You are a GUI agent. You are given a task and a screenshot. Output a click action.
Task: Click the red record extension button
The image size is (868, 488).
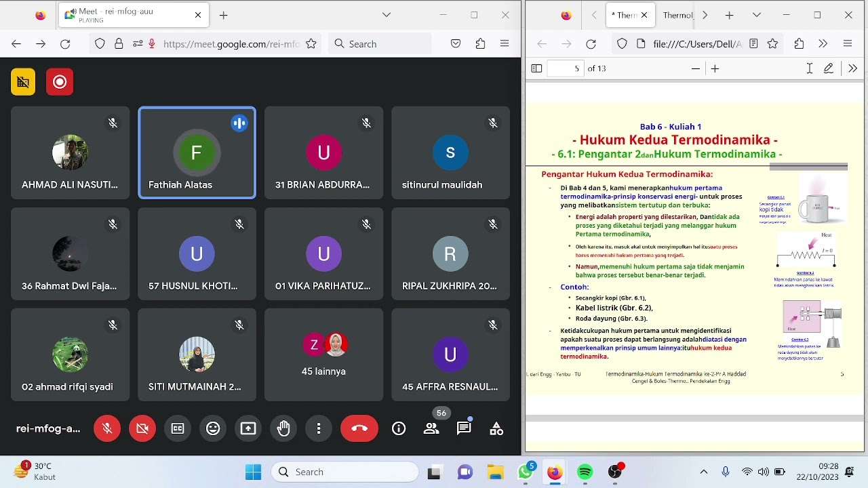tap(60, 82)
